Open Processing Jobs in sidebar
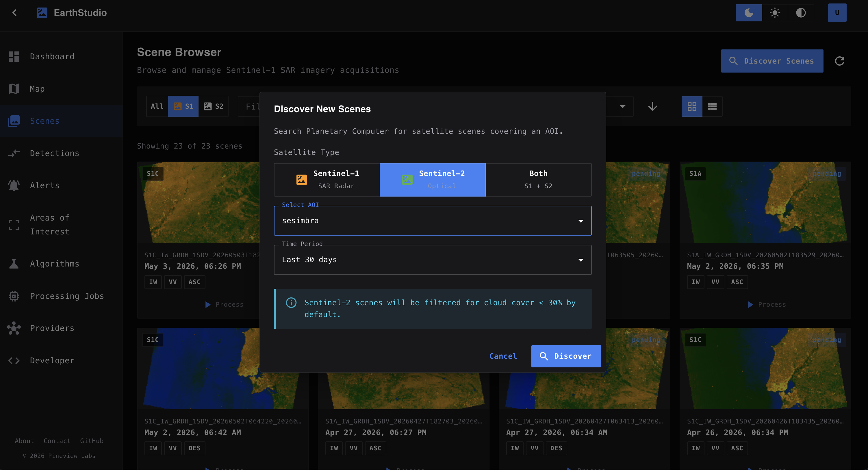Viewport: 868px width, 470px height. [x=61, y=296]
